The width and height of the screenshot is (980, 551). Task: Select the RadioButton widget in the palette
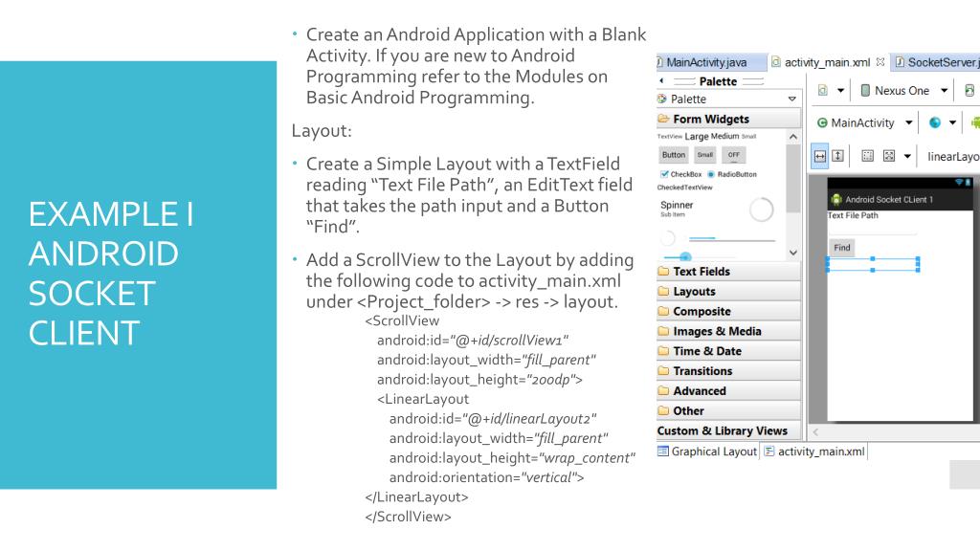pos(737,174)
